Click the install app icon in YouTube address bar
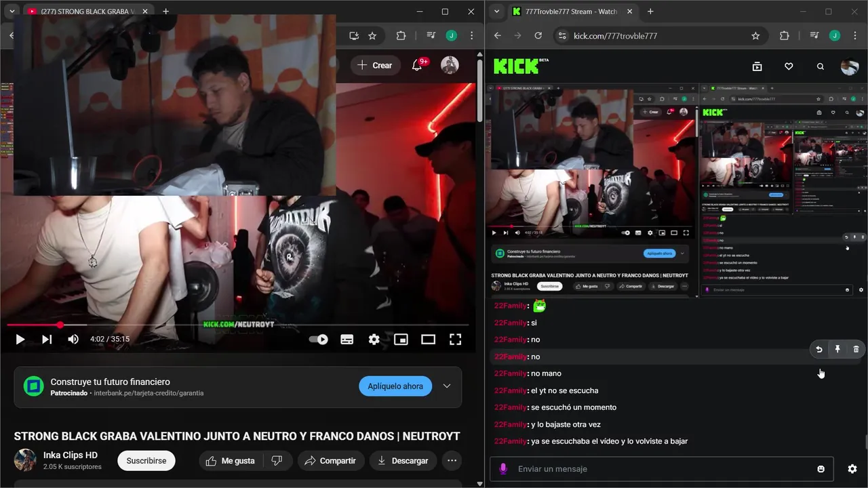868x488 pixels. [353, 36]
